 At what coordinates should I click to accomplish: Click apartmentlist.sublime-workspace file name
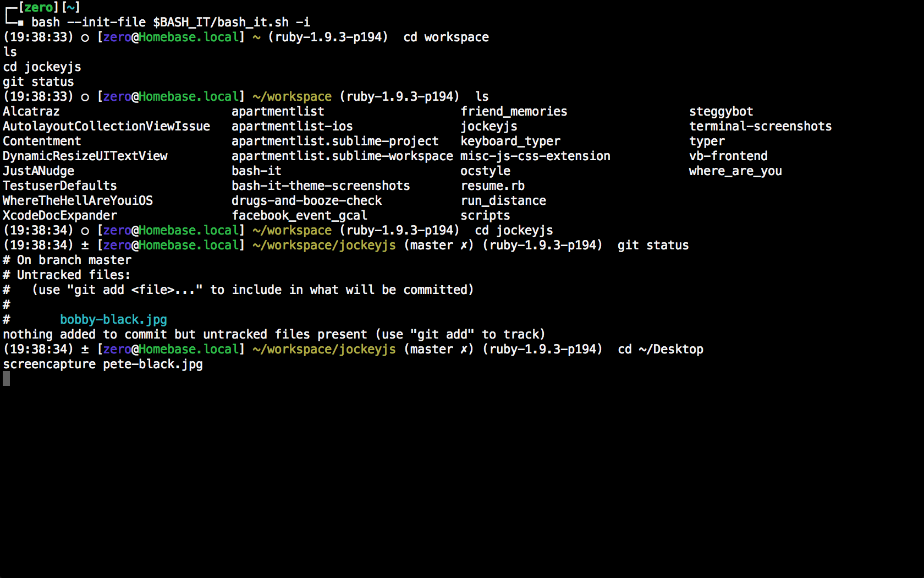[x=342, y=156]
